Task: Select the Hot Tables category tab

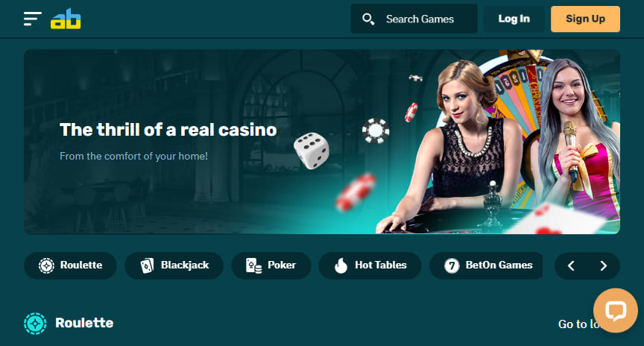Action: coord(370,265)
